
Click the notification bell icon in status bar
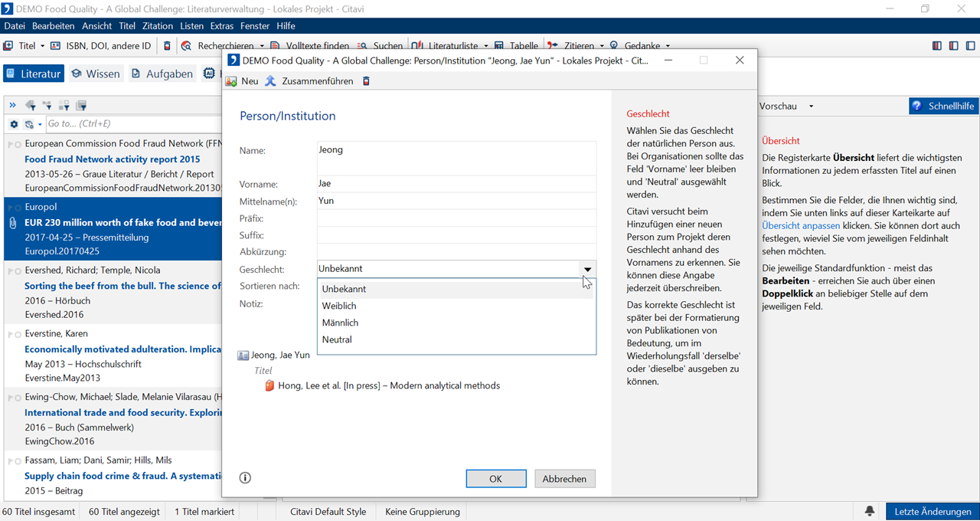(870, 511)
